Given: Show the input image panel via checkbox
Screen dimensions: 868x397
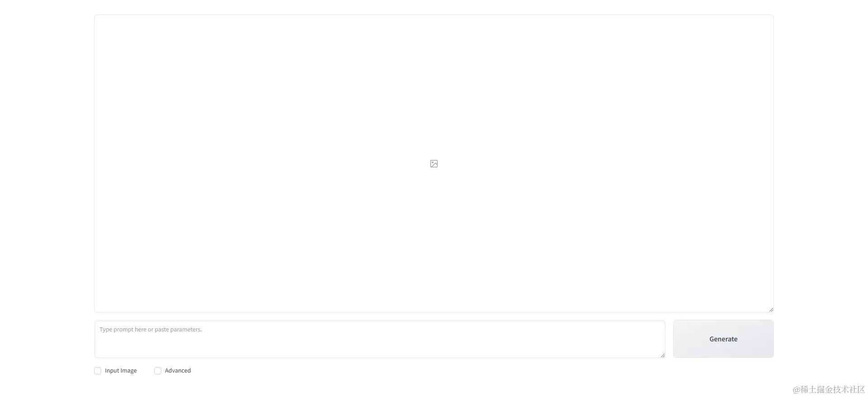Looking at the screenshot, I should [98, 371].
